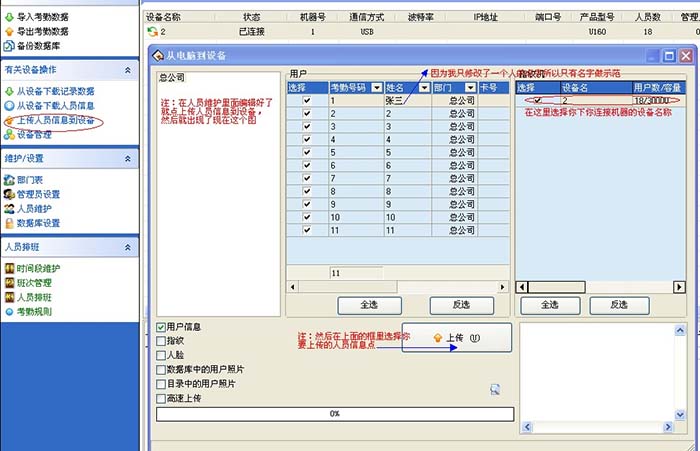Screen dimensions: 700x451
Task: Toggle the checkbox for attendance number 3
Action: coord(307,126)
